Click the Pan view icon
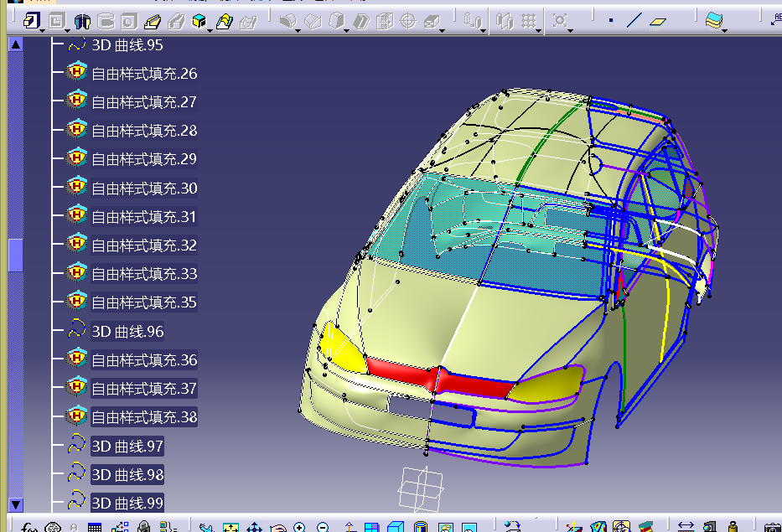 click(254, 527)
